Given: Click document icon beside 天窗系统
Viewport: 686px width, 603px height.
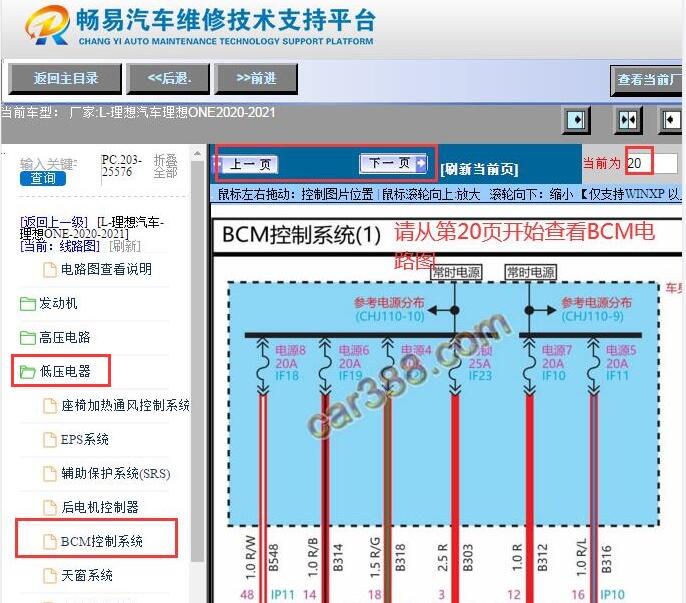Looking at the screenshot, I should click(x=50, y=576).
